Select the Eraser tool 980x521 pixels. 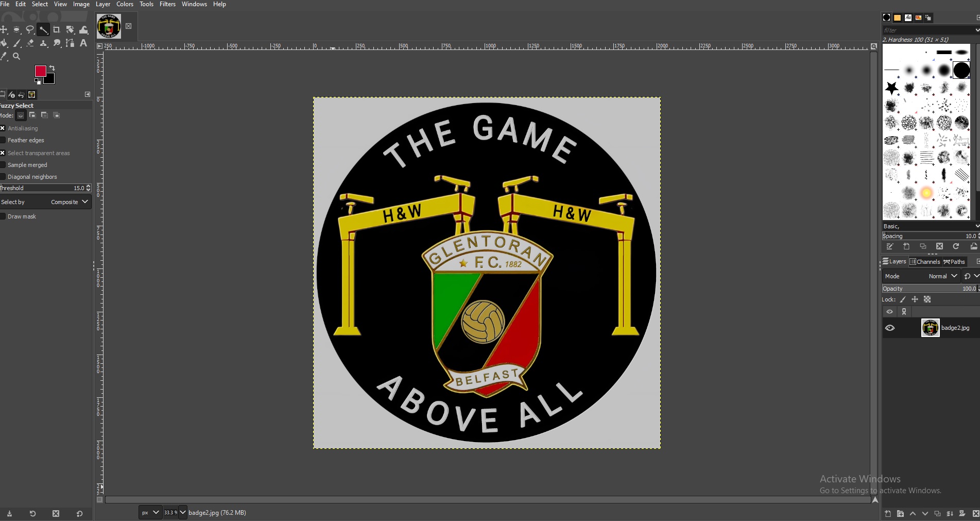tap(30, 43)
